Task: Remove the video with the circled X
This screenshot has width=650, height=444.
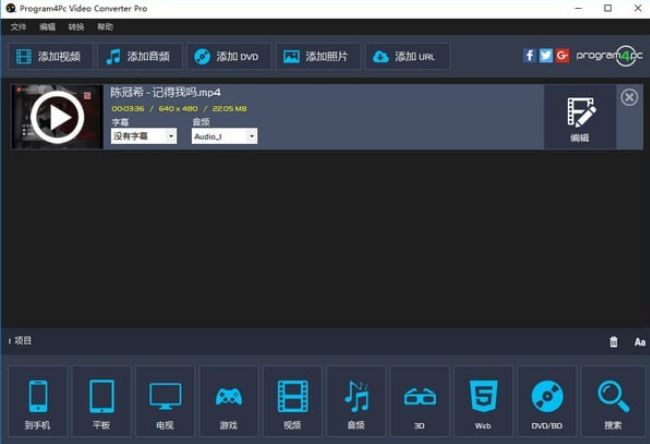Action: click(x=629, y=97)
